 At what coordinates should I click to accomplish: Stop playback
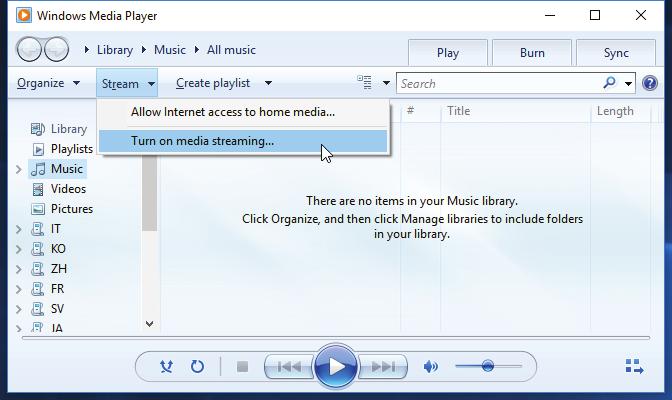tap(243, 367)
